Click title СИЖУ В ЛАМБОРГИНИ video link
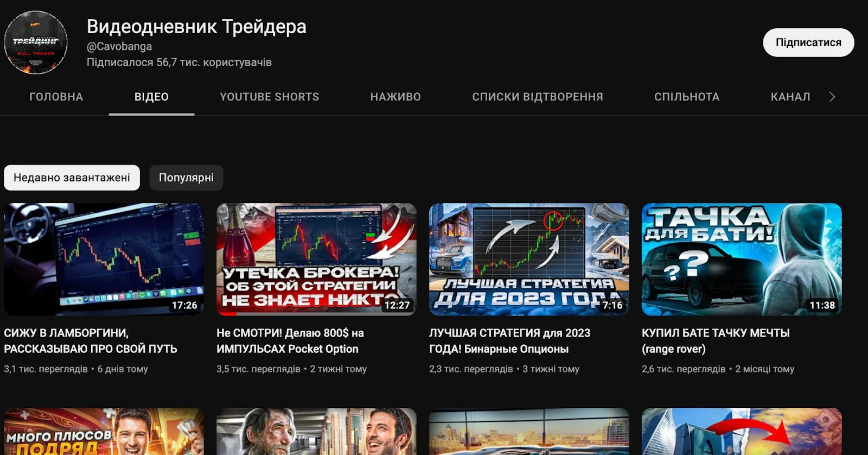This screenshot has width=868, height=455. tap(91, 341)
